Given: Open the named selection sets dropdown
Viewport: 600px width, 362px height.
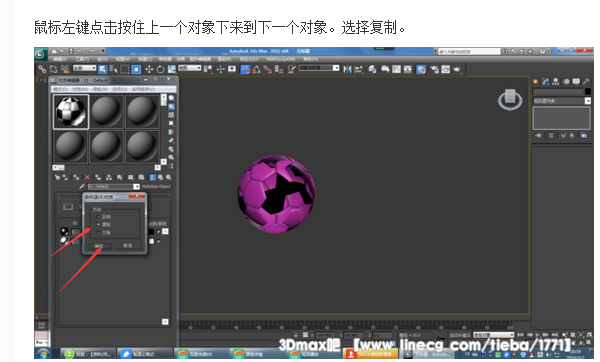Looking at the screenshot, I should (319, 68).
